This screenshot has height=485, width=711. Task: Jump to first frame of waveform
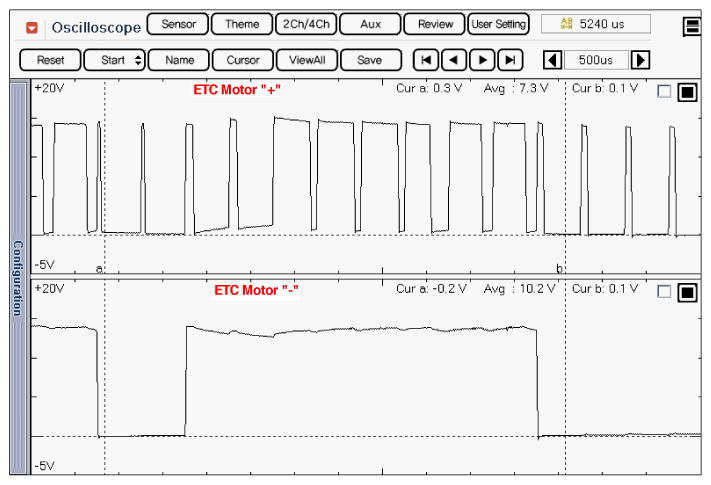coord(425,60)
